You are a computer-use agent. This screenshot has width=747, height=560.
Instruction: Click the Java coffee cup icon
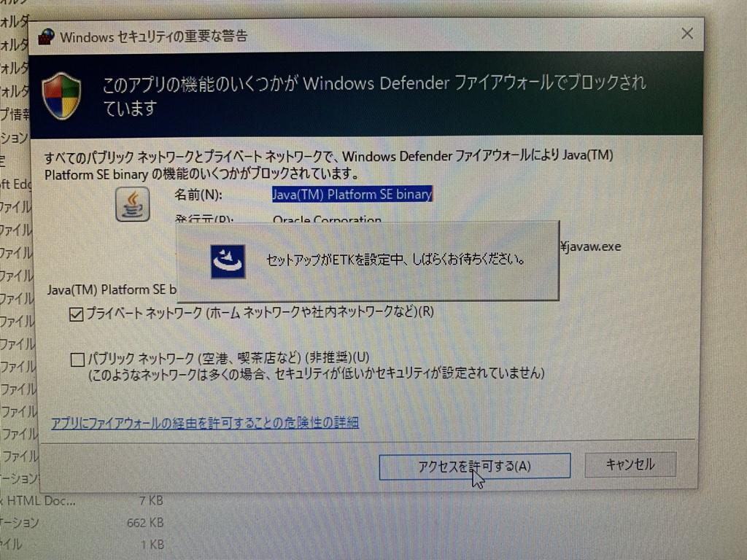pyautogui.click(x=133, y=204)
